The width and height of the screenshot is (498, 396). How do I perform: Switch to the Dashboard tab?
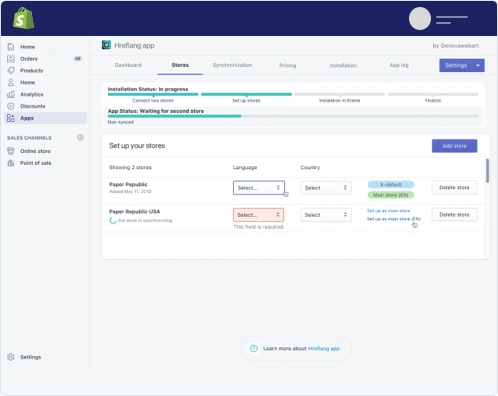click(128, 65)
